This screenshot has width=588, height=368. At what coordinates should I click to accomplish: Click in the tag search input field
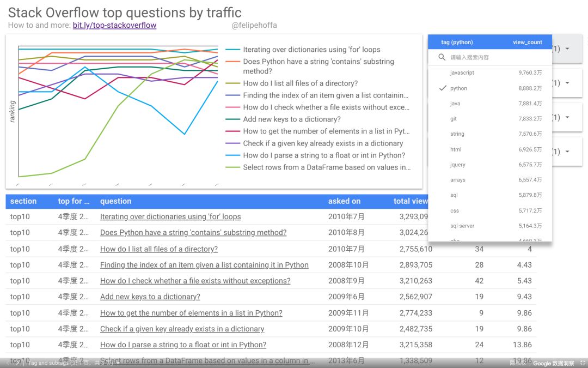[x=495, y=57]
